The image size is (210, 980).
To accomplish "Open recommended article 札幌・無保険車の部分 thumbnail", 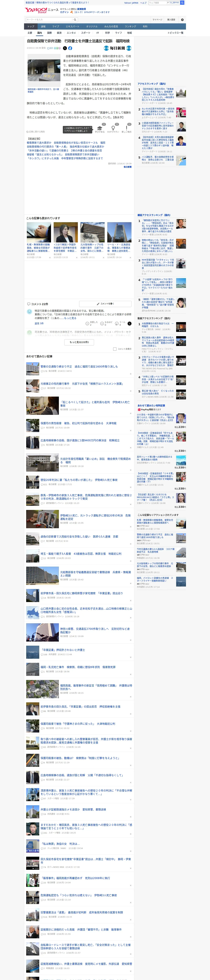I will (39, 232).
